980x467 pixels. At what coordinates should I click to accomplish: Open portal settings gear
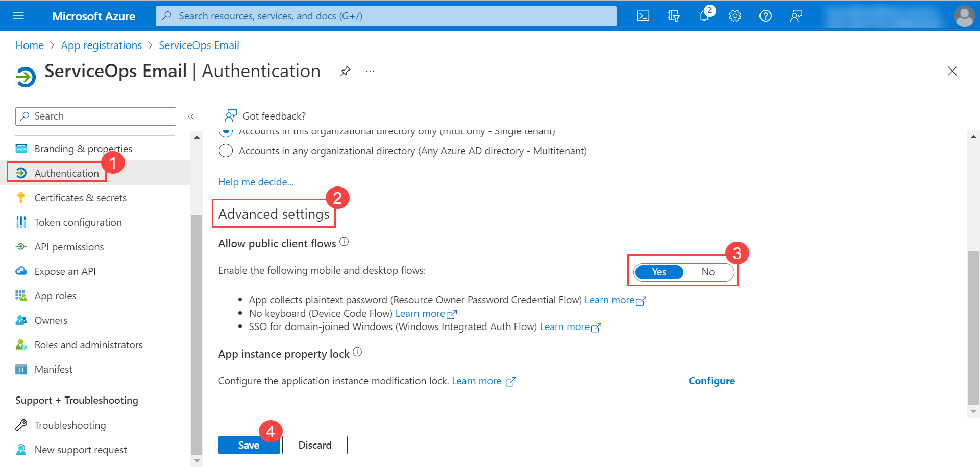point(735,16)
